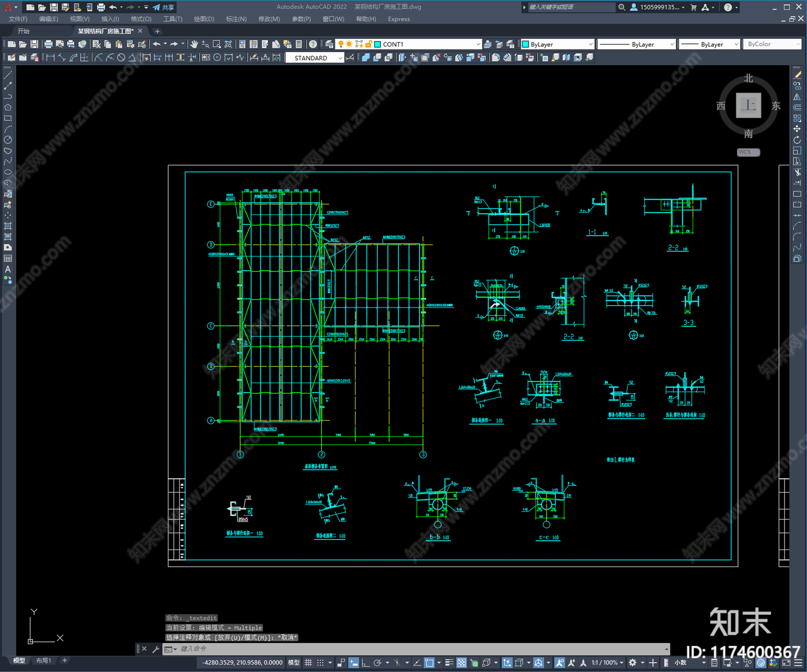Select the Erase tool in the modify toolbar
807x672 pixels.
pos(797,75)
